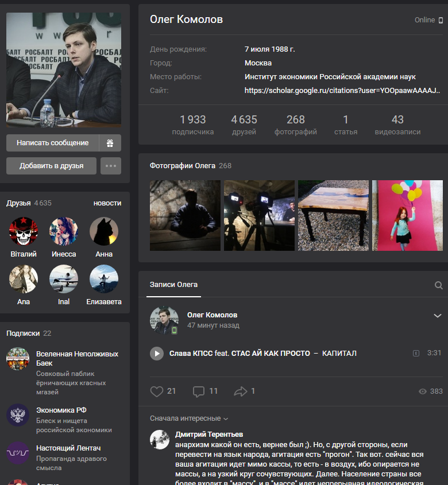Open friend name Елизавета

tap(104, 302)
